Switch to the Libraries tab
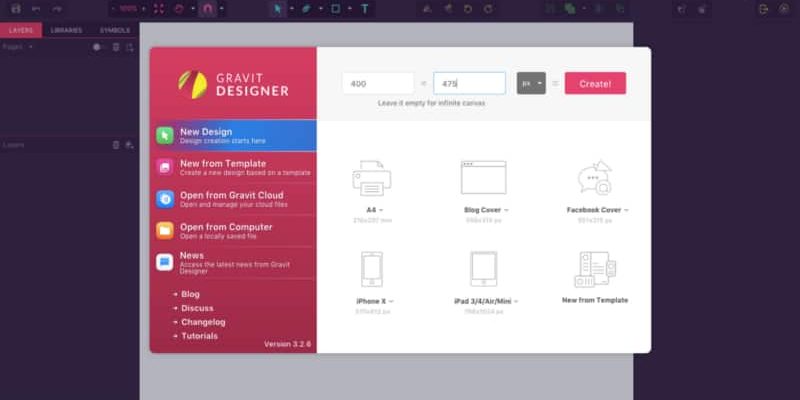800x400 pixels. (x=66, y=30)
